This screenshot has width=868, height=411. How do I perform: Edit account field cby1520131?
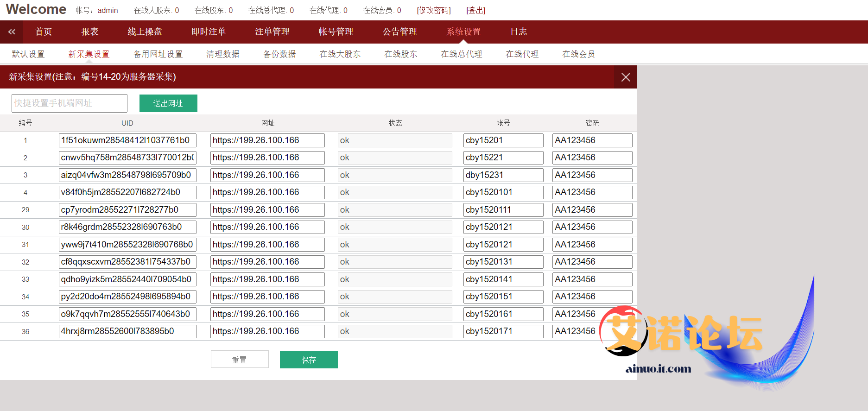(503, 262)
